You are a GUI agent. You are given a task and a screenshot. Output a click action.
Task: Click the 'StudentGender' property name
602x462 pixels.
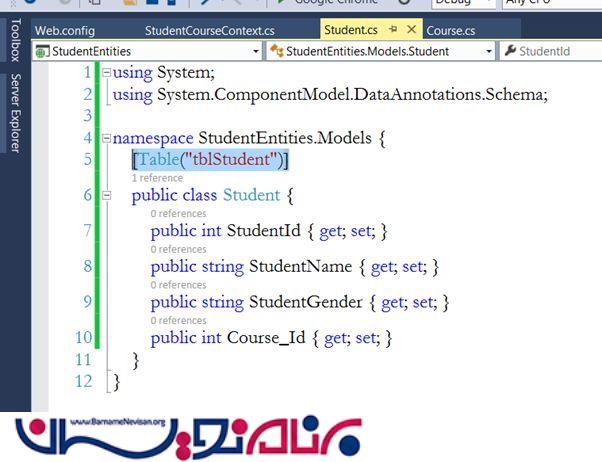tap(305, 302)
